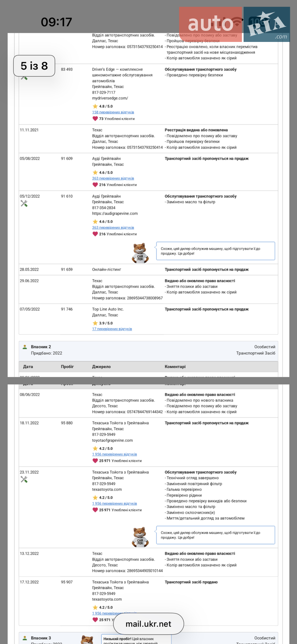The width and height of the screenshot is (297, 644).
Task: Open the 1 956 reviews link in the 18.11.2022 row
Action: pos(115,454)
